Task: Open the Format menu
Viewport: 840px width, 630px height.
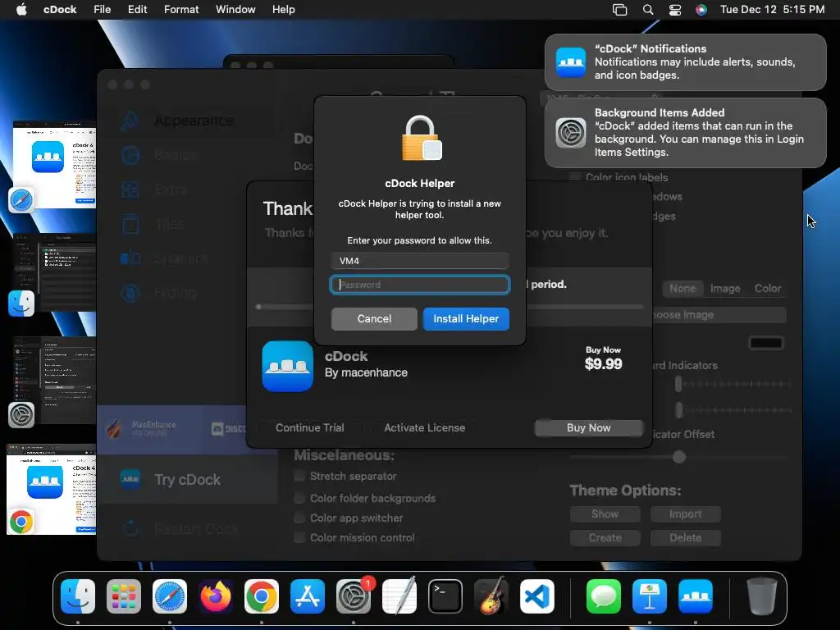Action: (x=181, y=10)
